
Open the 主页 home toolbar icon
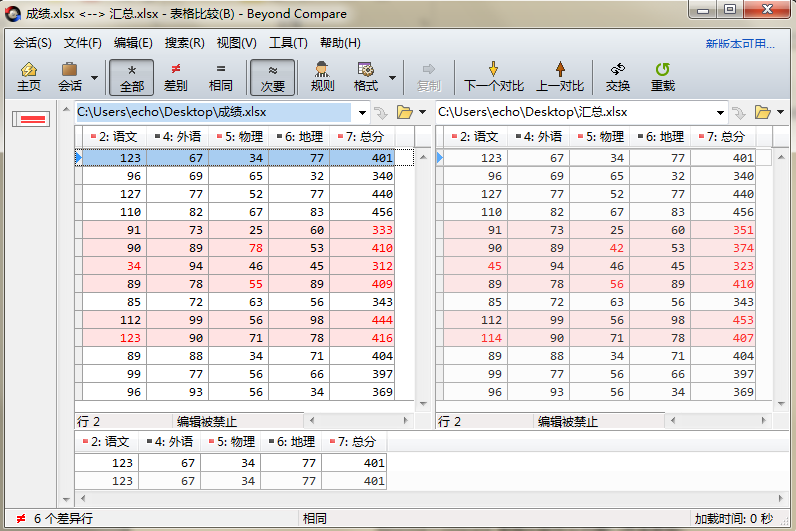click(x=29, y=77)
